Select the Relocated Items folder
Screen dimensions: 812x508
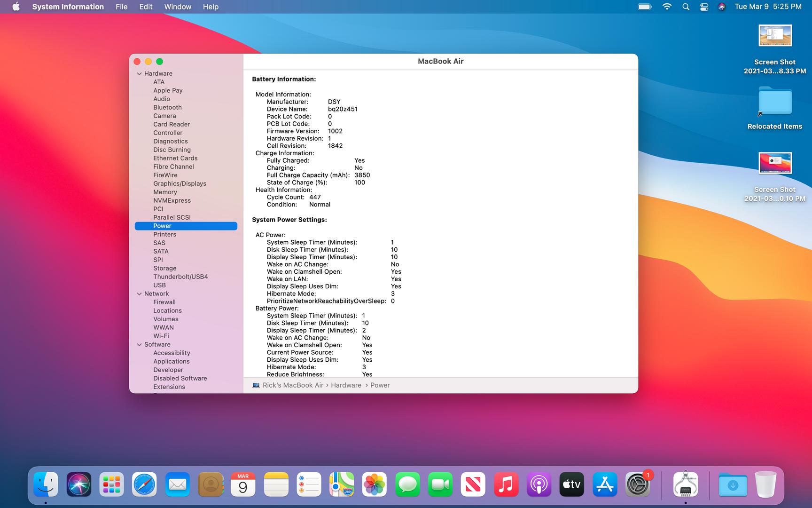[775, 108]
